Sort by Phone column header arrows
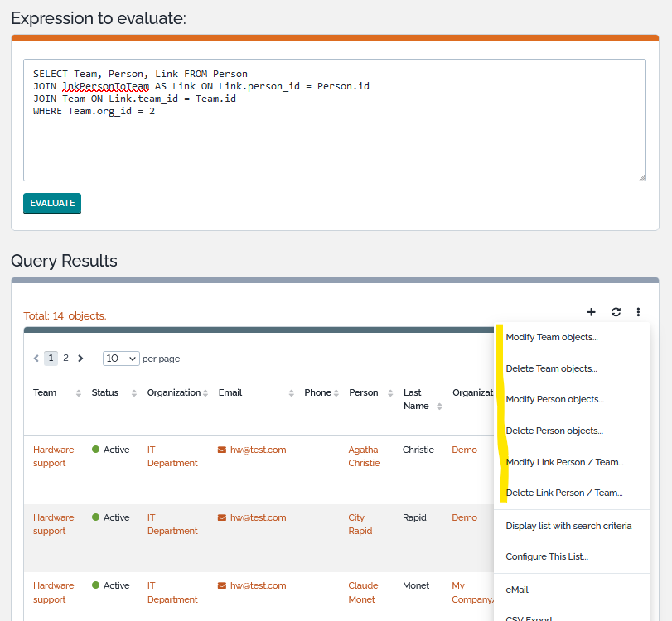Viewport: 672px width, 621px height. point(336,393)
